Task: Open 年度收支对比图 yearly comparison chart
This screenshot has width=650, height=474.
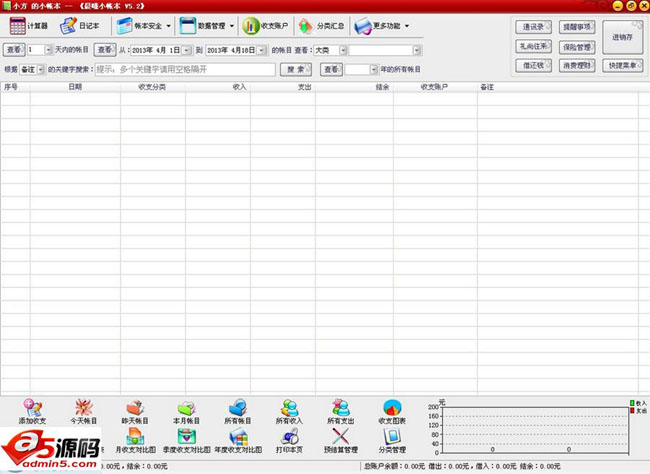Action: click(x=238, y=440)
